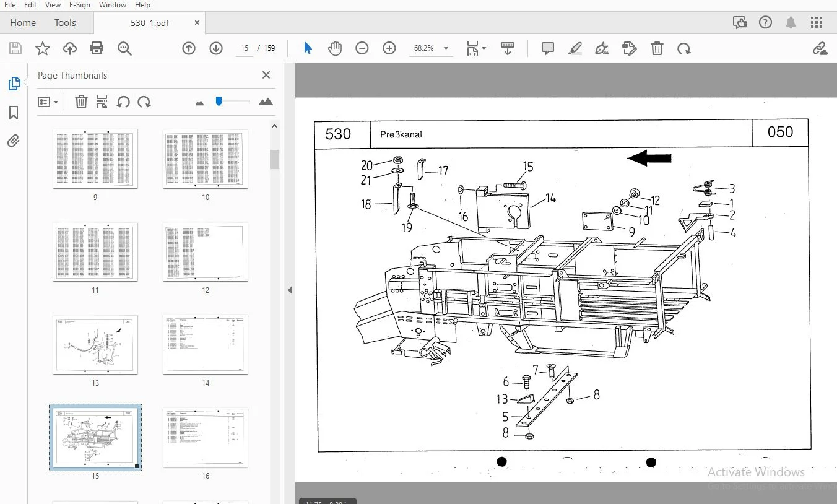Viewport: 837px width, 504px height.
Task: Delete page with toolbar trash icon
Action: click(657, 48)
